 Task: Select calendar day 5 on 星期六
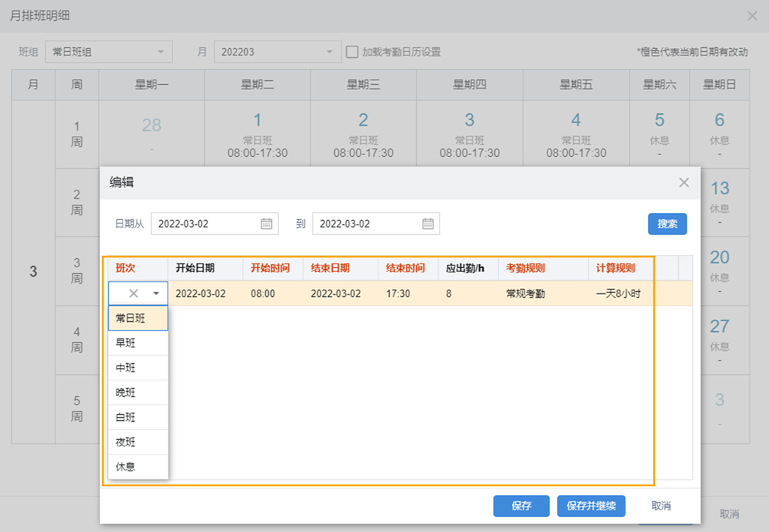click(x=659, y=135)
